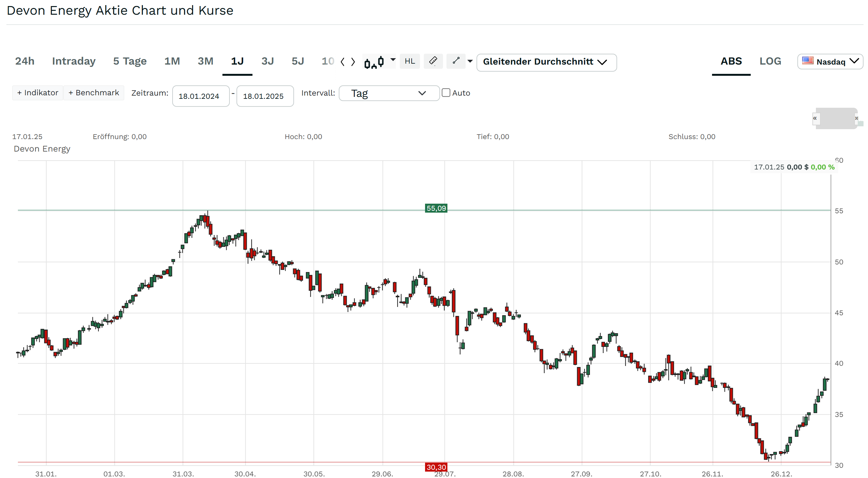Switch to the 5J range tab
Image resolution: width=868 pixels, height=478 pixels.
coord(298,61)
